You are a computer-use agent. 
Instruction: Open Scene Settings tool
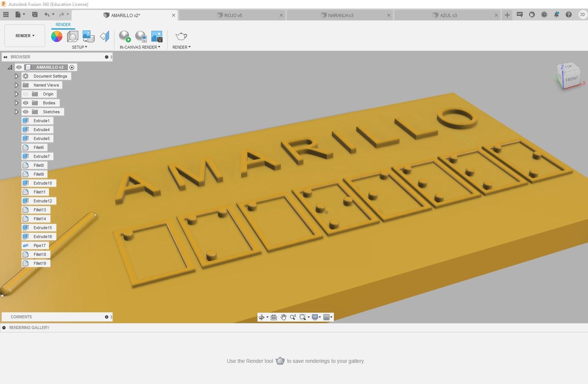click(72, 36)
